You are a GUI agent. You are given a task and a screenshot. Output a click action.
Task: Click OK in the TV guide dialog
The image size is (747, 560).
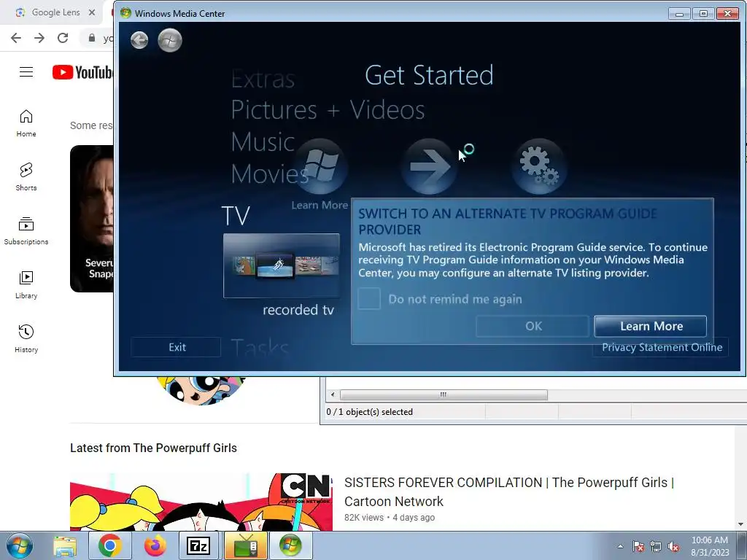click(x=533, y=326)
